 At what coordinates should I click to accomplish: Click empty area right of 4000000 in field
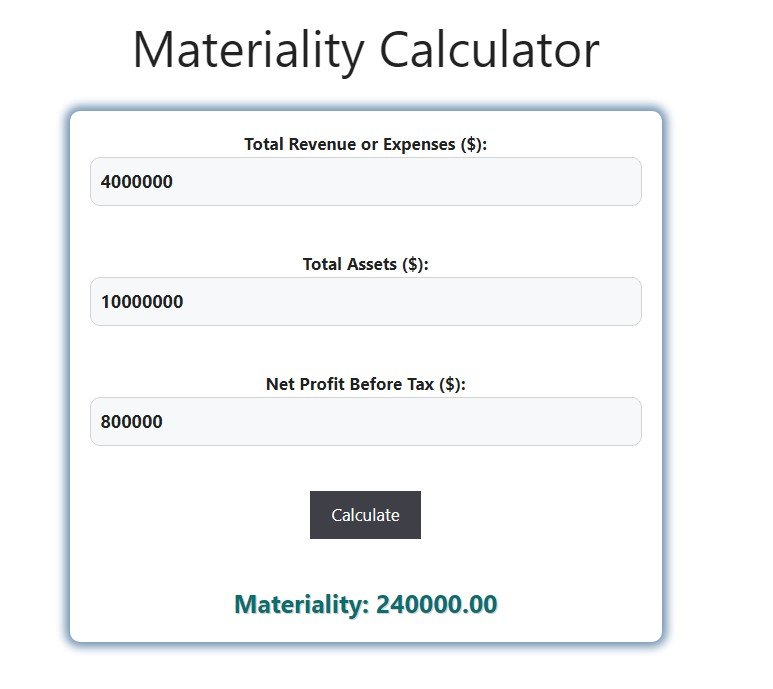450,182
